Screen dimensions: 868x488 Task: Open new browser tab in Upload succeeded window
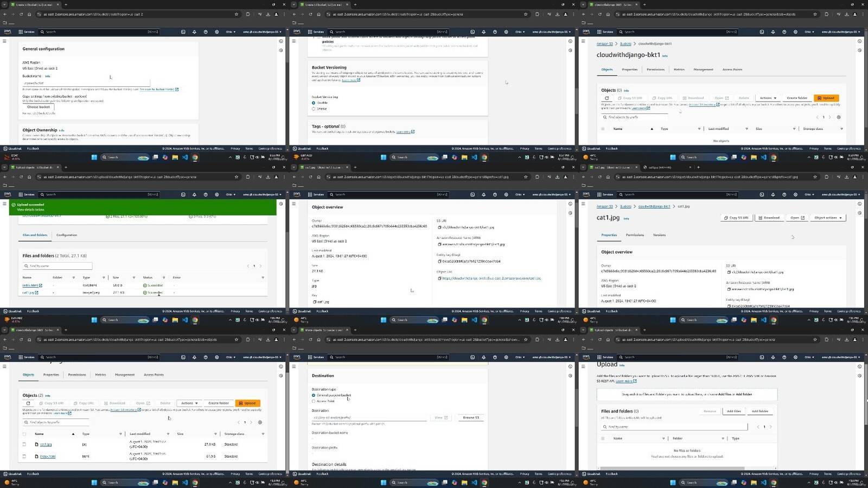[x=65, y=167]
